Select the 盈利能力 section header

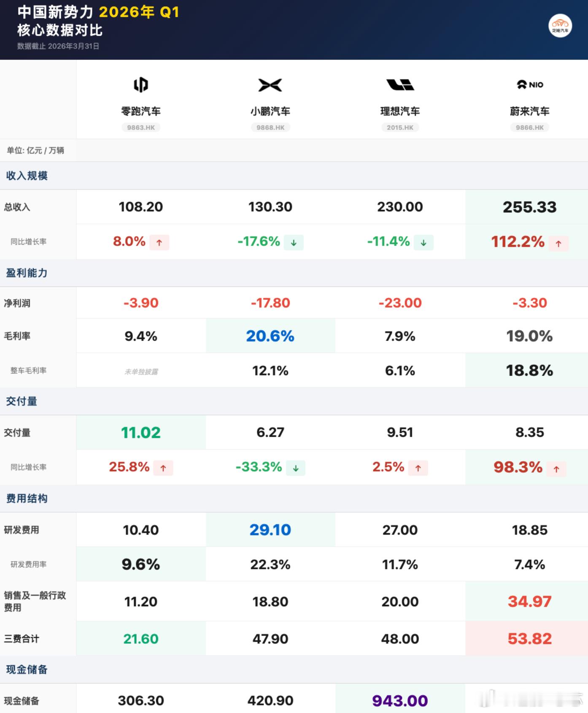[294, 273]
